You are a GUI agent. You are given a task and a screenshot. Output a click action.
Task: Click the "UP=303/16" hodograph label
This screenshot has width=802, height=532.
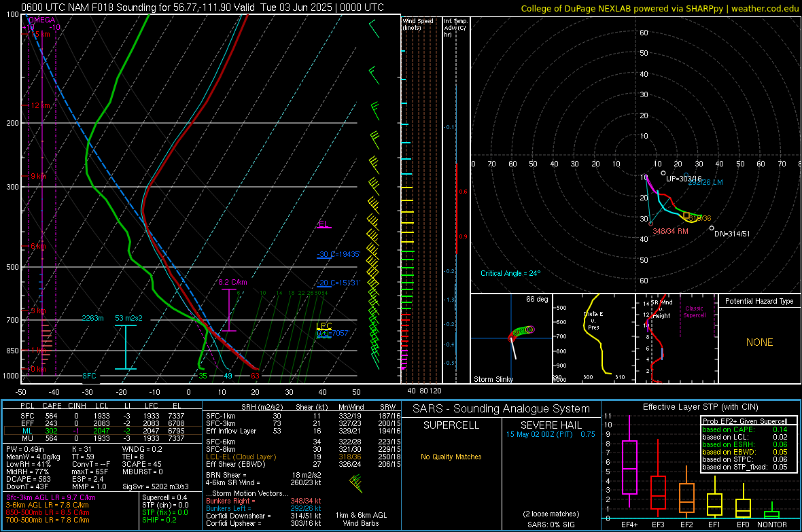[684, 179]
